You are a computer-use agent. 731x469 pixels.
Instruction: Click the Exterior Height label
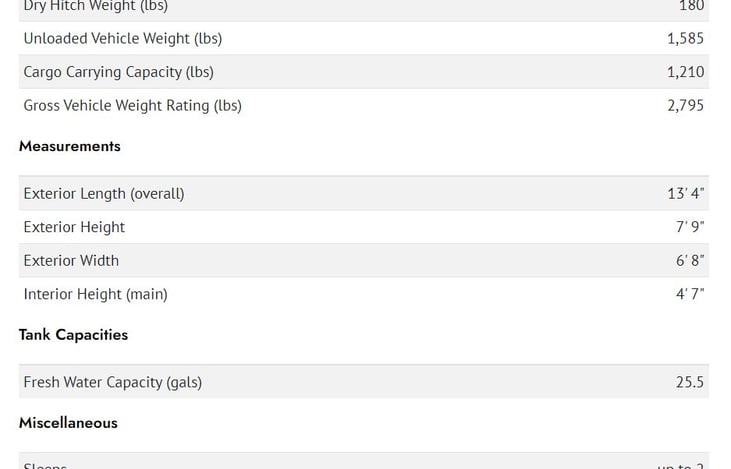(x=74, y=227)
